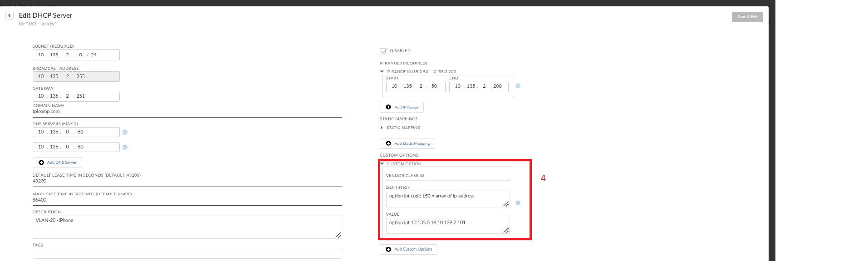868x261 pixels.
Task: Click the Broadcast Address field
Action: pos(76,76)
